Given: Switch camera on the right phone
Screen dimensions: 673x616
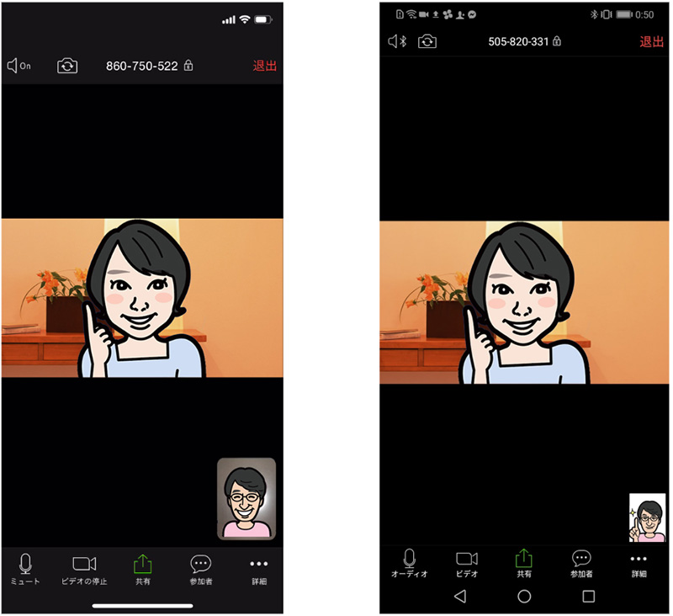Looking at the screenshot, I should pyautogui.click(x=427, y=41).
